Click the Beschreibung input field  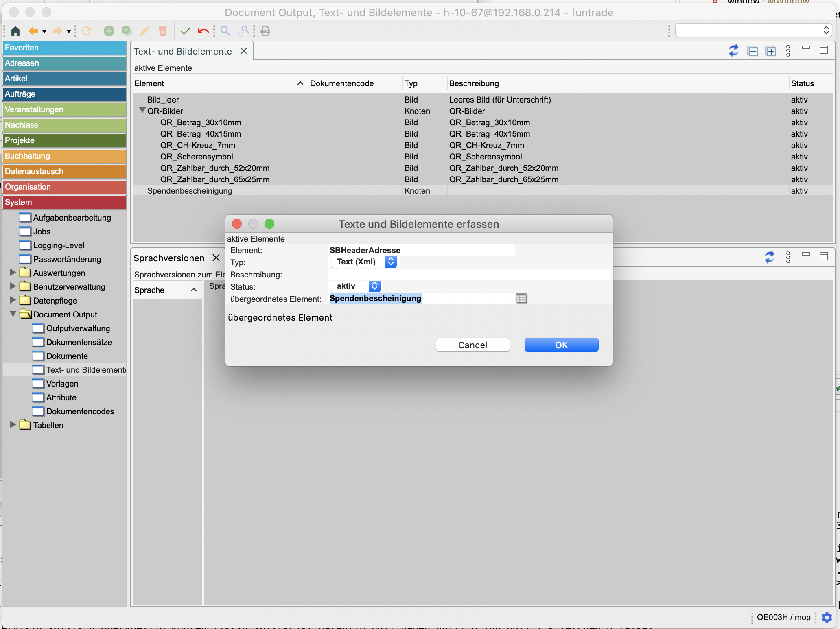click(x=468, y=274)
